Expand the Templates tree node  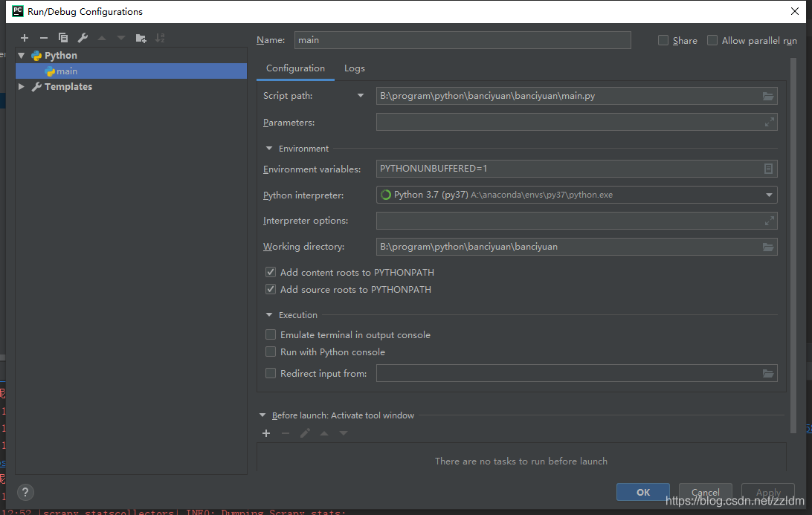(22, 87)
